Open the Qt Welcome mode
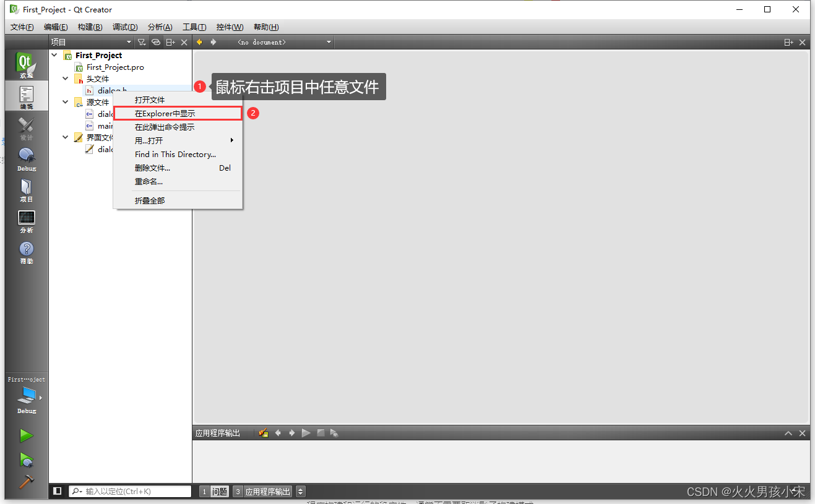Viewport: 815px width, 504px height. click(x=26, y=65)
